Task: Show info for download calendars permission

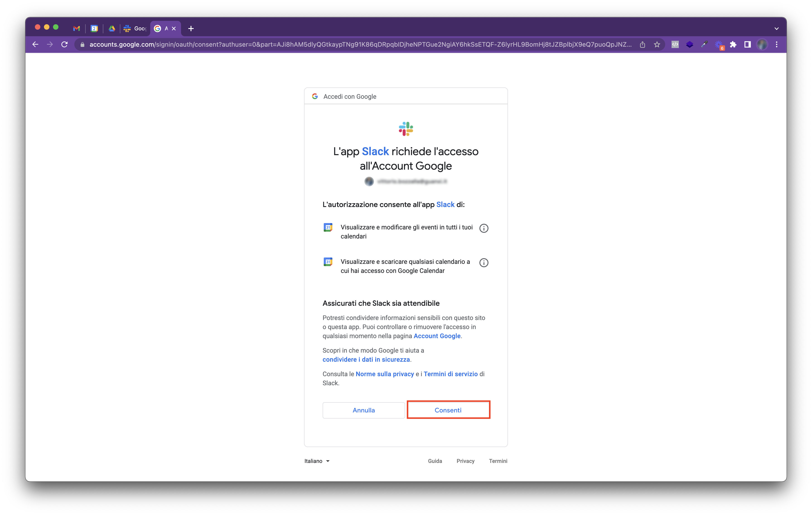Action: coord(483,262)
